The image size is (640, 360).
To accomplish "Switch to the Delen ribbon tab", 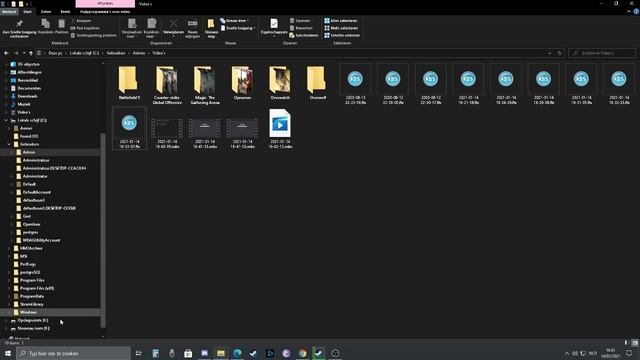I will [x=46, y=12].
